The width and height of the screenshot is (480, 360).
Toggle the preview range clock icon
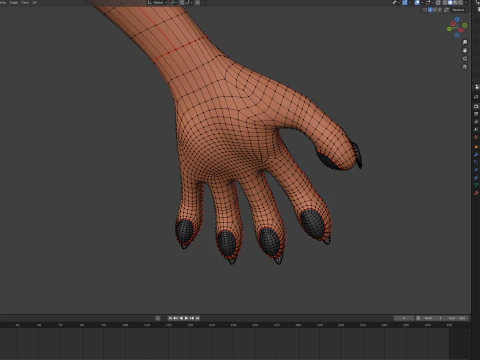click(x=418, y=318)
